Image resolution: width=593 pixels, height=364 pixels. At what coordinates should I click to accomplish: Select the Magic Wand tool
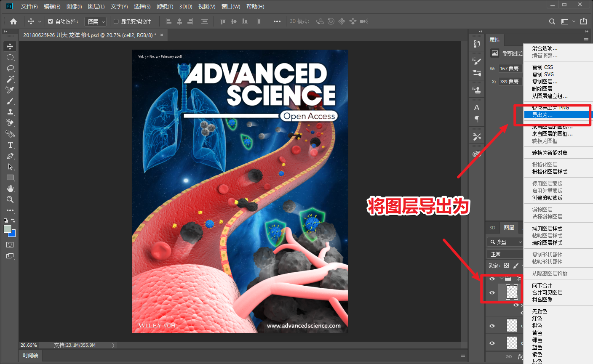[10, 79]
